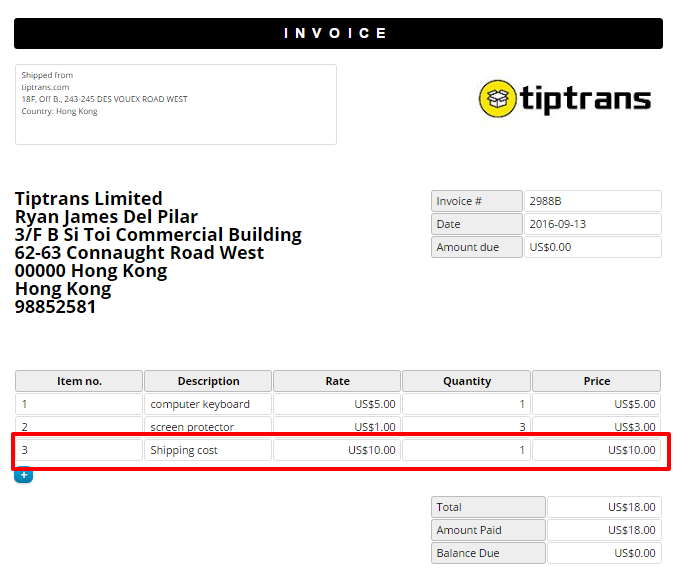The height and width of the screenshot is (583, 679).
Task: Click the phone number 98852581
Action: coord(55,307)
